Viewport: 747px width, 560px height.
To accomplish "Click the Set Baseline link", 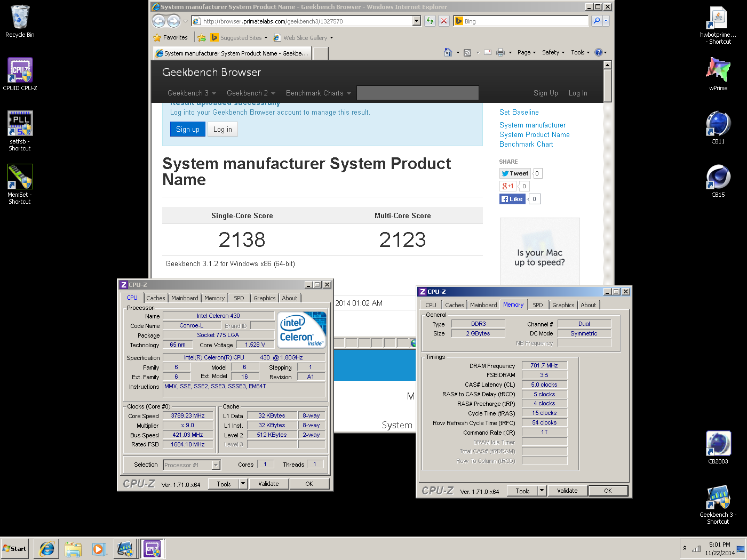I will 519,112.
